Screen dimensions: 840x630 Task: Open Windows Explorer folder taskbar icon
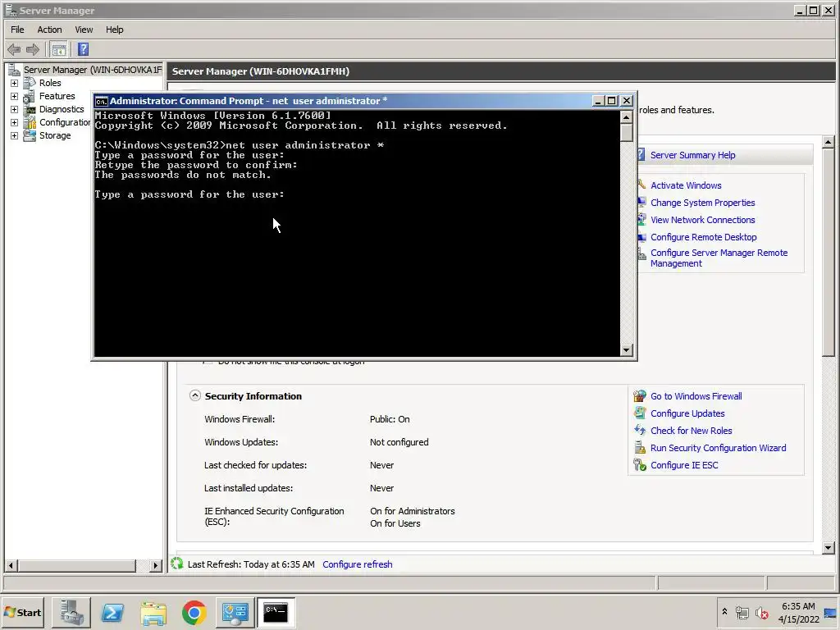point(153,612)
